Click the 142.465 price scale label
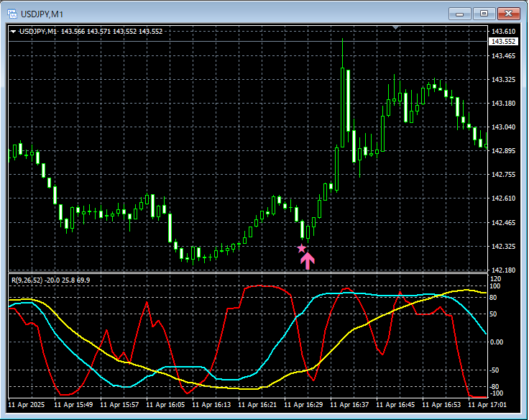Image resolution: width=529 pixels, height=420 pixels. tap(503, 222)
